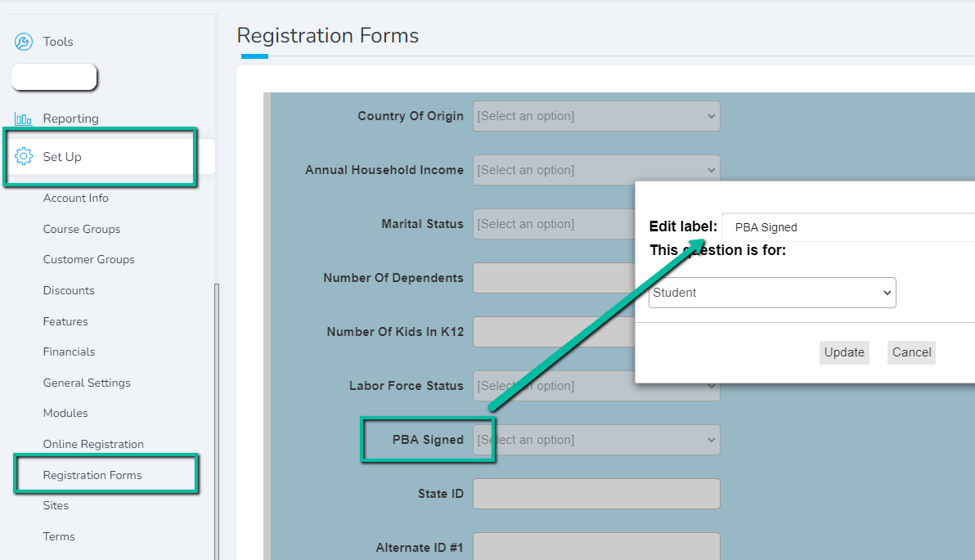Click the Set Up gear icon
Screen dimensions: 975x560
(x=24, y=156)
